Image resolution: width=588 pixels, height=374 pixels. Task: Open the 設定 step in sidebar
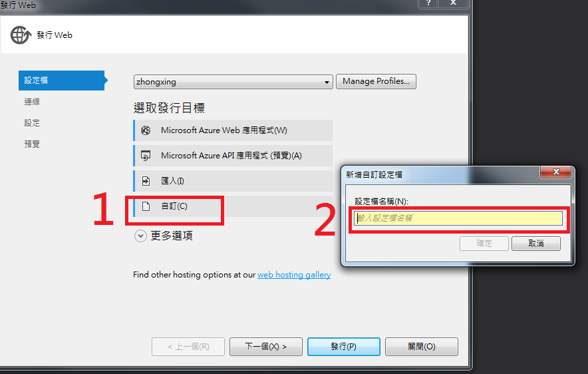tap(32, 122)
